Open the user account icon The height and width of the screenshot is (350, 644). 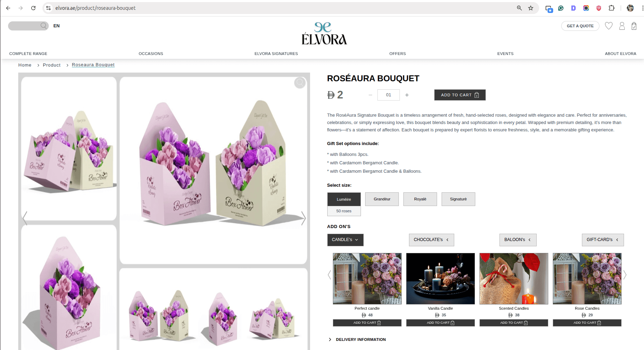tap(622, 26)
